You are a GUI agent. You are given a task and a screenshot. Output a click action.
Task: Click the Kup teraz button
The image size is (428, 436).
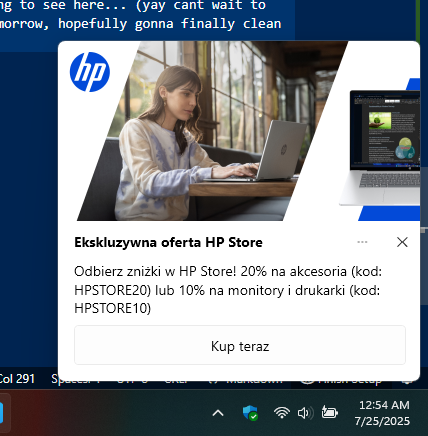(x=240, y=345)
